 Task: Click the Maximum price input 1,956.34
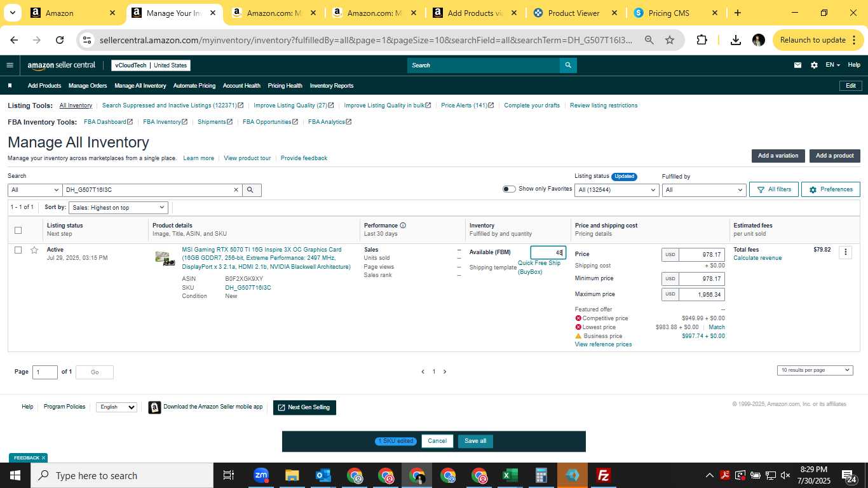(702, 295)
